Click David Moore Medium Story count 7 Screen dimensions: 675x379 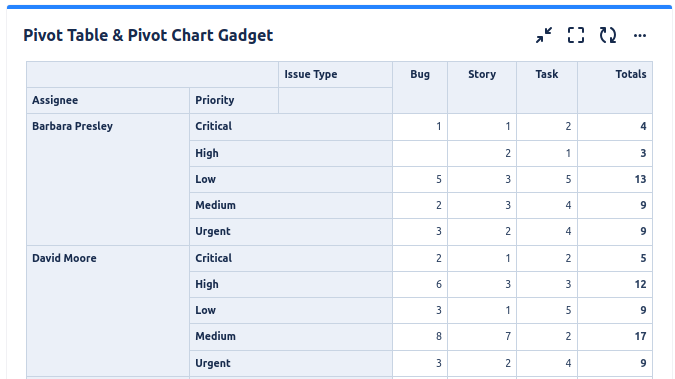click(482, 336)
